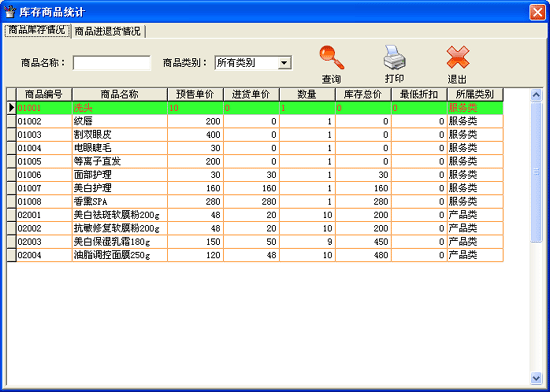
Task: Close the 库存商品统计 window
Action: point(537,12)
